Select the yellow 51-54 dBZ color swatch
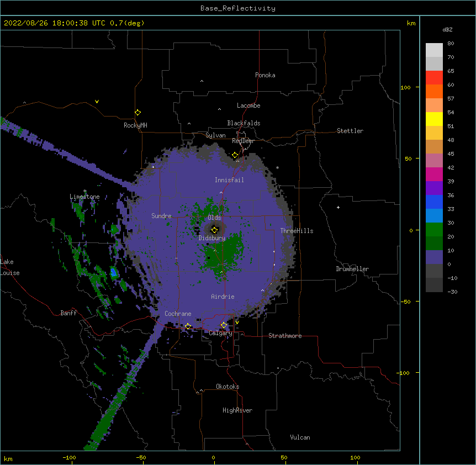 (x=434, y=119)
